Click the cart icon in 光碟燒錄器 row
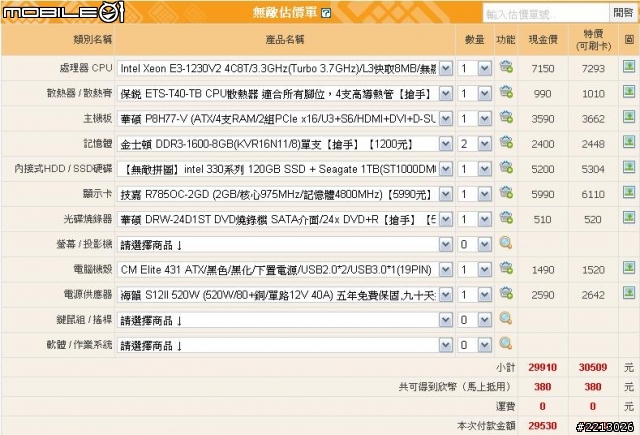 click(x=506, y=218)
